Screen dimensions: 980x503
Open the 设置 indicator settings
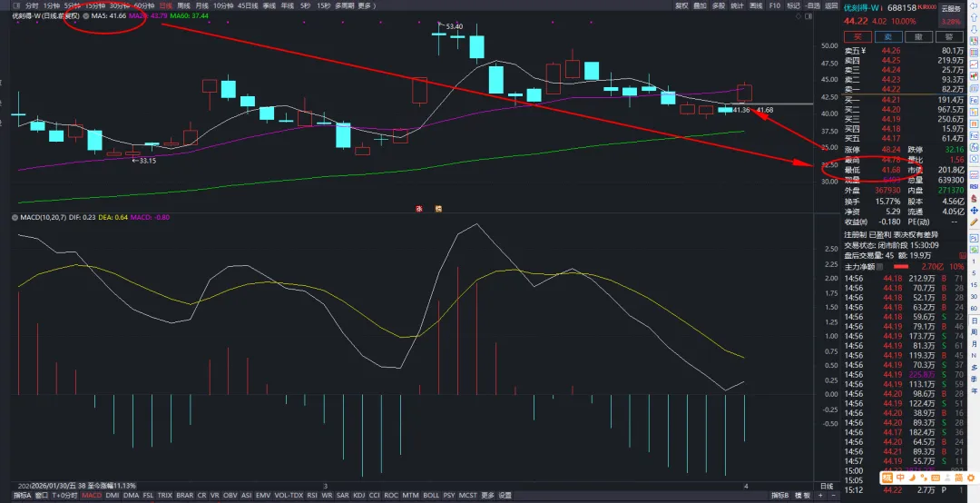coord(505,495)
